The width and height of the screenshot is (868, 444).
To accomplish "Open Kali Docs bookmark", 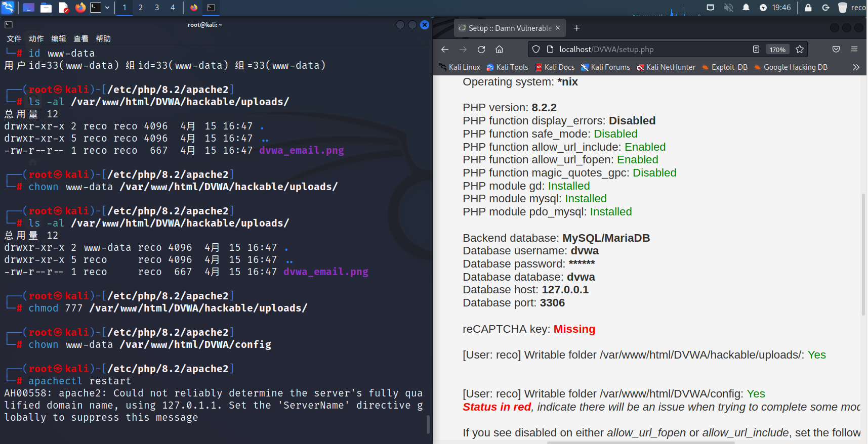I will click(555, 67).
